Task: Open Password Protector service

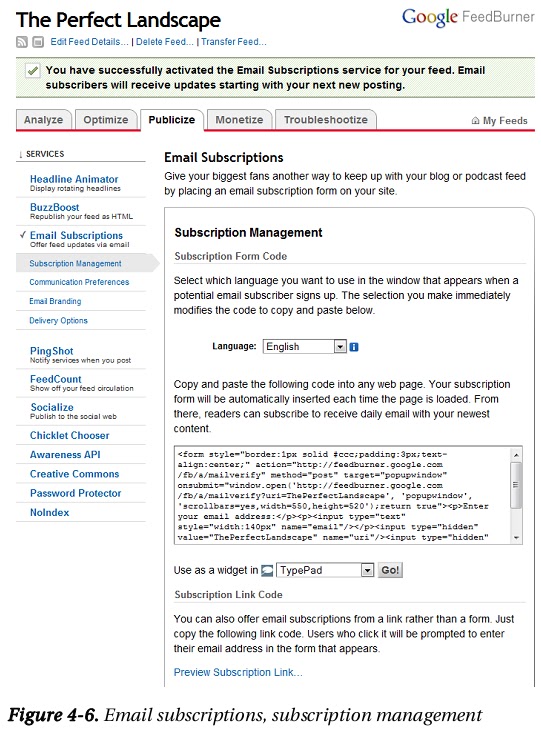Action: click(75, 493)
